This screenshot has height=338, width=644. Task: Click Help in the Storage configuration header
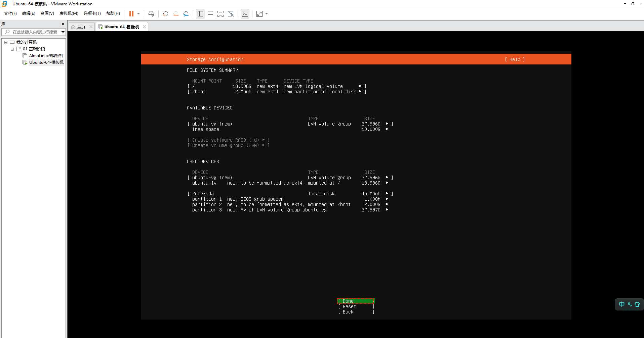[x=515, y=59]
